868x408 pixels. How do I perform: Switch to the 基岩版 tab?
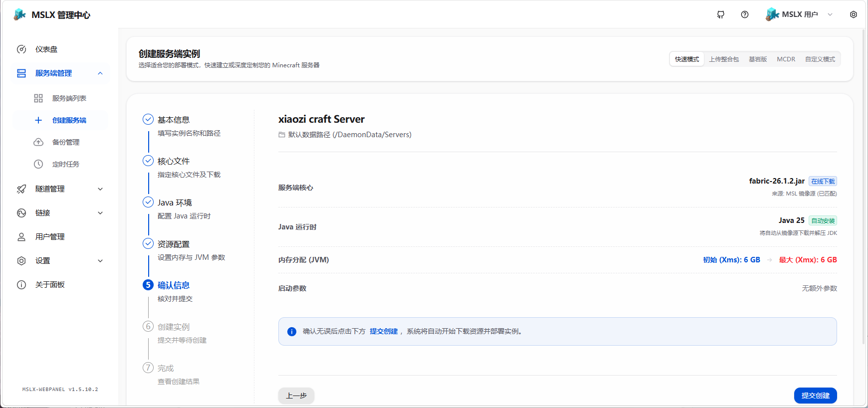[x=758, y=59]
